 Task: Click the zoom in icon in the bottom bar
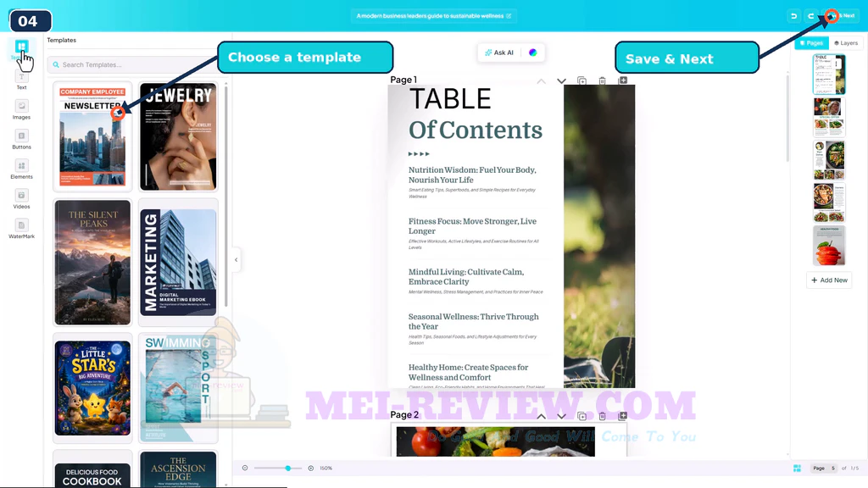(x=311, y=468)
